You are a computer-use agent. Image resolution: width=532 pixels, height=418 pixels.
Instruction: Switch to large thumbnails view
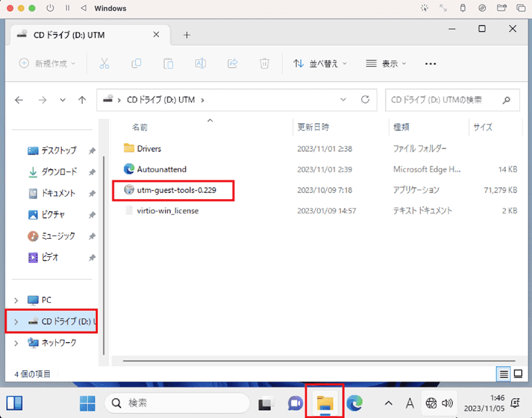pos(518,374)
